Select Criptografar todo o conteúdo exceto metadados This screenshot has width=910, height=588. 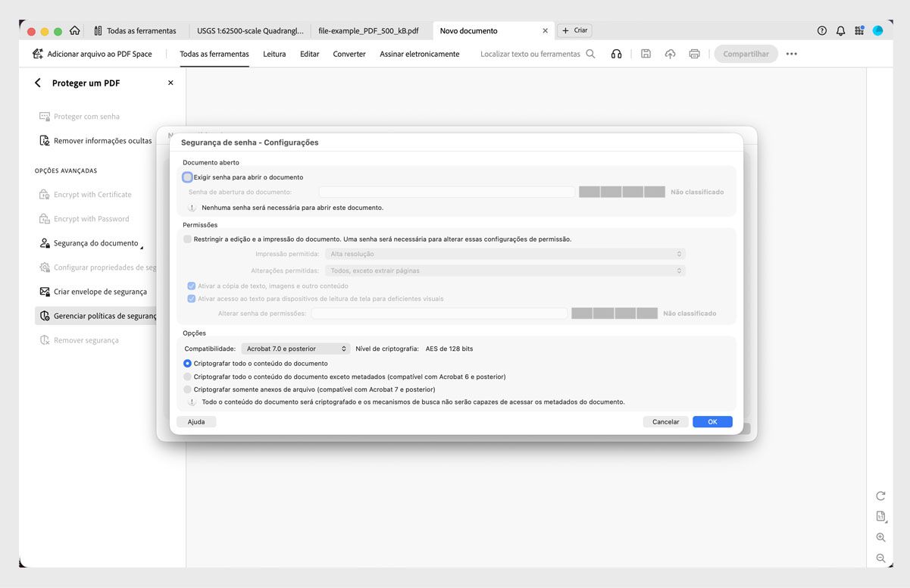188,376
